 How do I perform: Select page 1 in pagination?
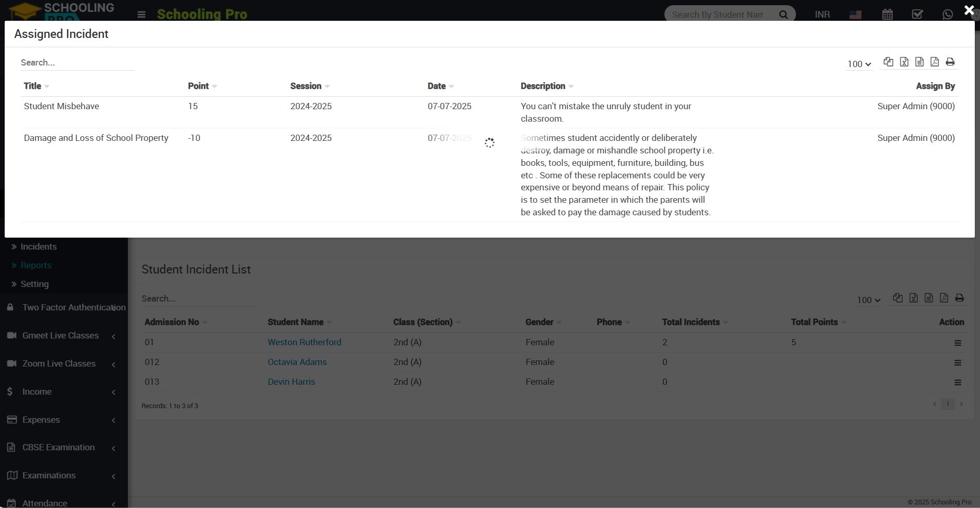coord(948,404)
